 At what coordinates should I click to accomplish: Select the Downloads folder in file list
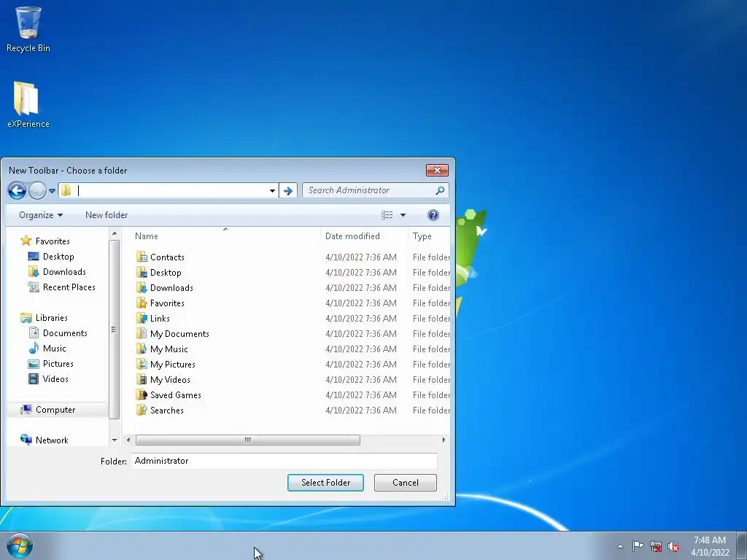click(x=164, y=287)
